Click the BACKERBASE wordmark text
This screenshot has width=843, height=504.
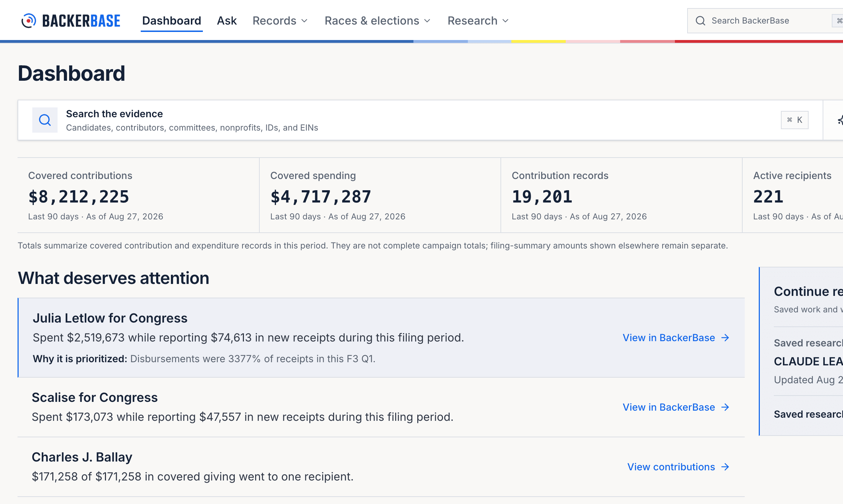[x=81, y=21]
